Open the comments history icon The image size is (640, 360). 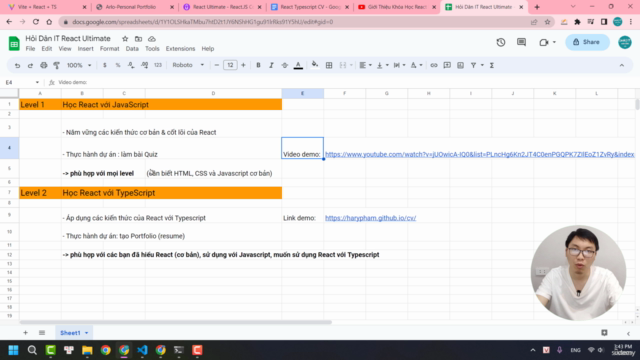(x=521, y=42)
